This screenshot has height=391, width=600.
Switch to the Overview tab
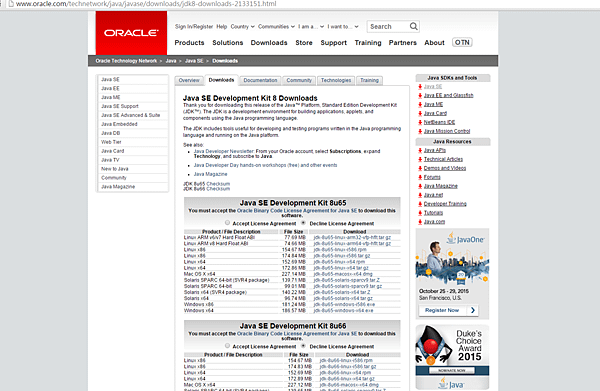pyautogui.click(x=189, y=80)
